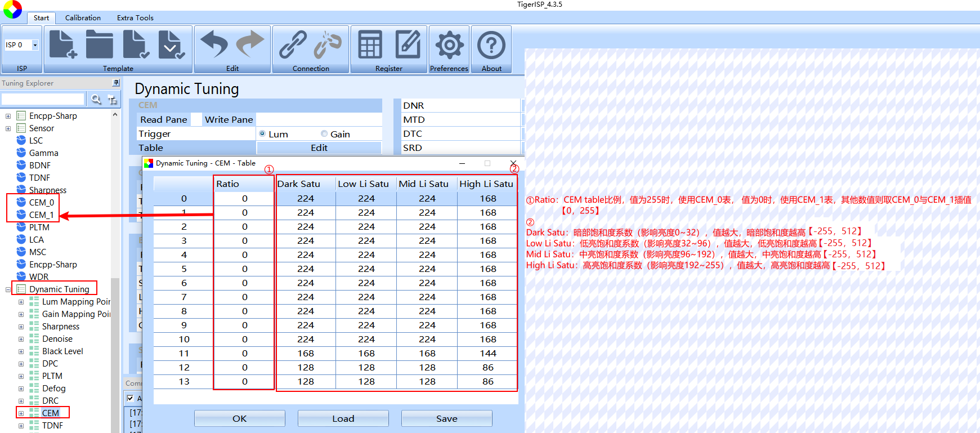Image resolution: width=980 pixels, height=433 pixels.
Task: Select CEM under Dynamic Tuning
Action: [x=50, y=413]
